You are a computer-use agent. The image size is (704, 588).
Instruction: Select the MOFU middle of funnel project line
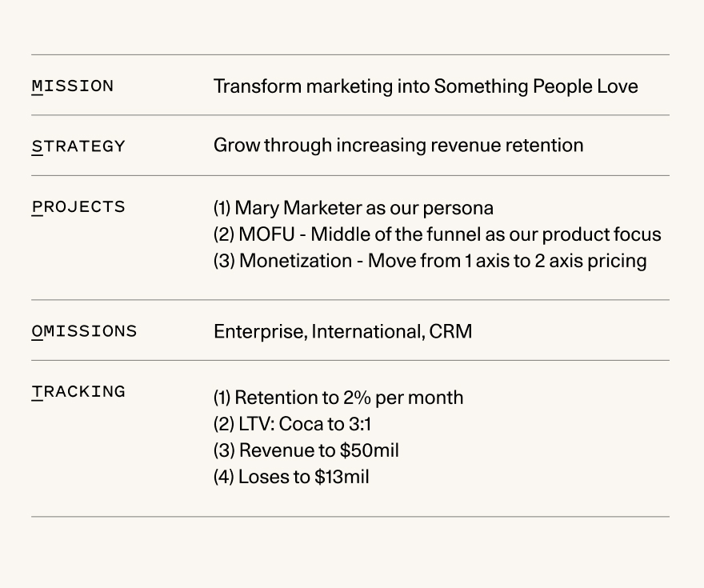click(438, 234)
